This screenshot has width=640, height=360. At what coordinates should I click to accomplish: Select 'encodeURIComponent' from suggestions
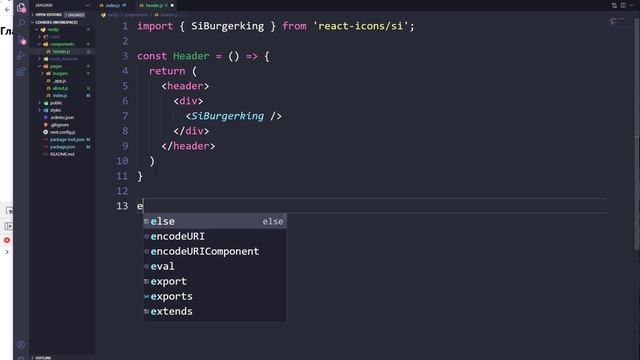[x=215, y=251]
